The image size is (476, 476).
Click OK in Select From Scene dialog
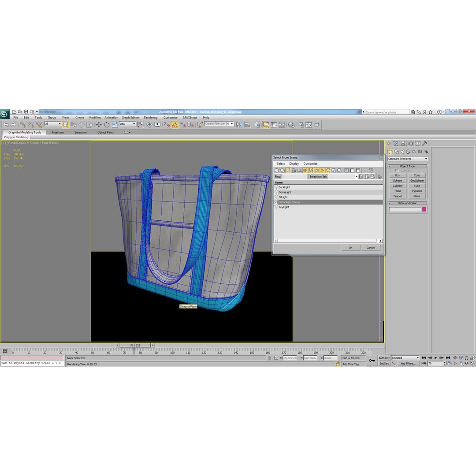click(350, 248)
